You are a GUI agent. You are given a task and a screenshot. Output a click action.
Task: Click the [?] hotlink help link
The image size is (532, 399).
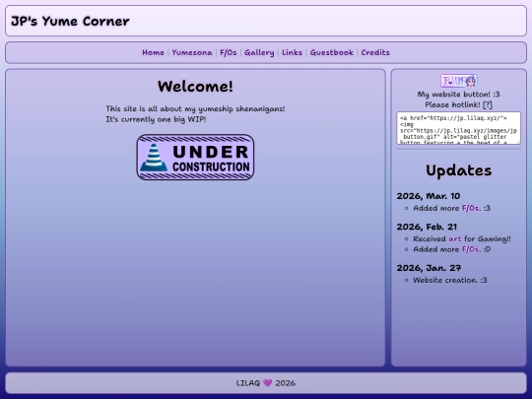(x=488, y=104)
